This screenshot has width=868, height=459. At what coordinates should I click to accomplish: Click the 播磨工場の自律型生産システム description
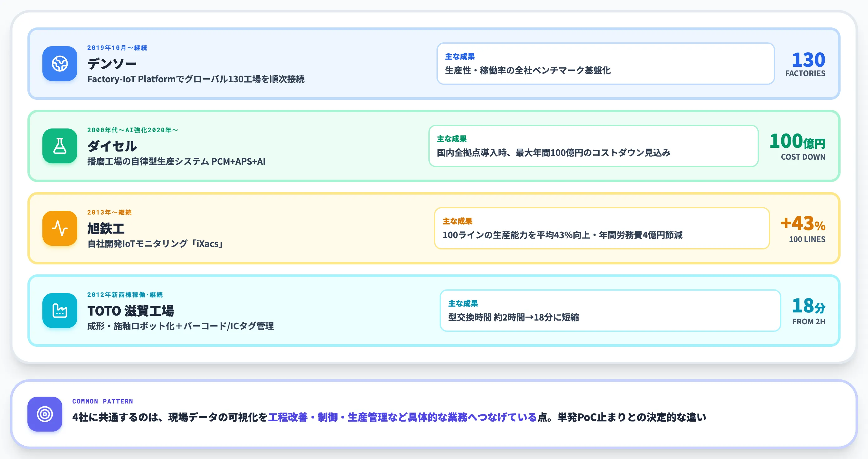pos(176,161)
